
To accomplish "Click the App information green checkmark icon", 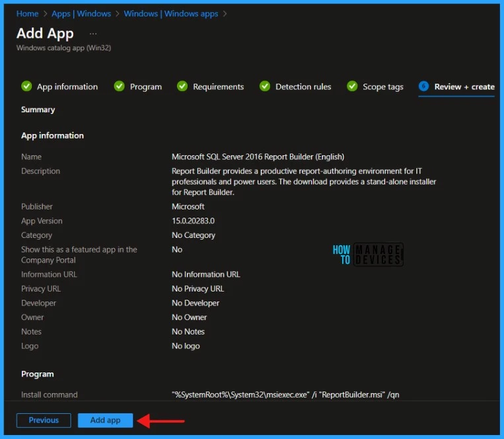I will [x=26, y=86].
